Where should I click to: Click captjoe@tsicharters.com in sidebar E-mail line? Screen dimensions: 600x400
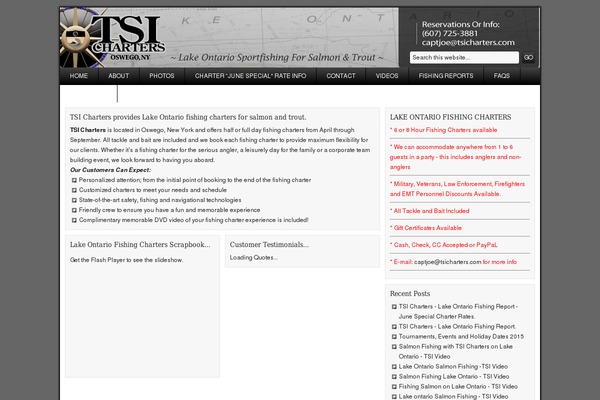tap(447, 262)
